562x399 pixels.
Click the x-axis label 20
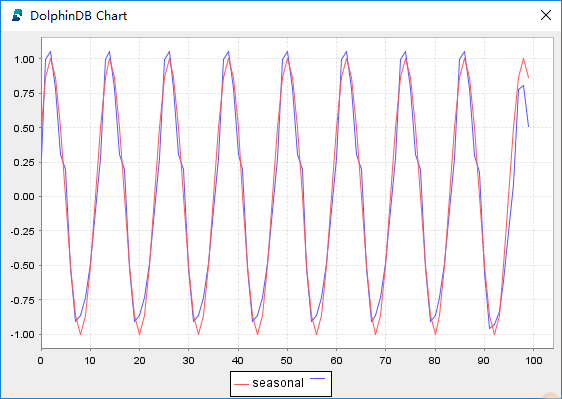point(139,360)
